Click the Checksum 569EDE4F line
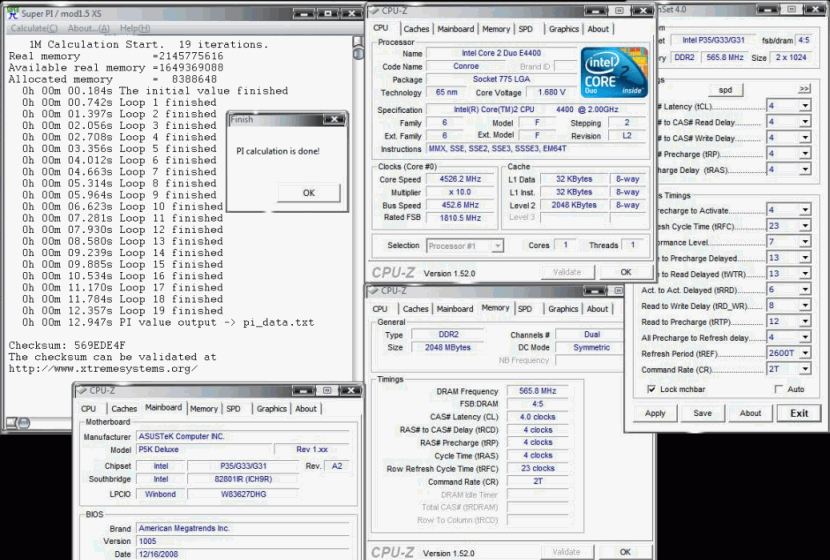The image size is (830, 560). 67,345
